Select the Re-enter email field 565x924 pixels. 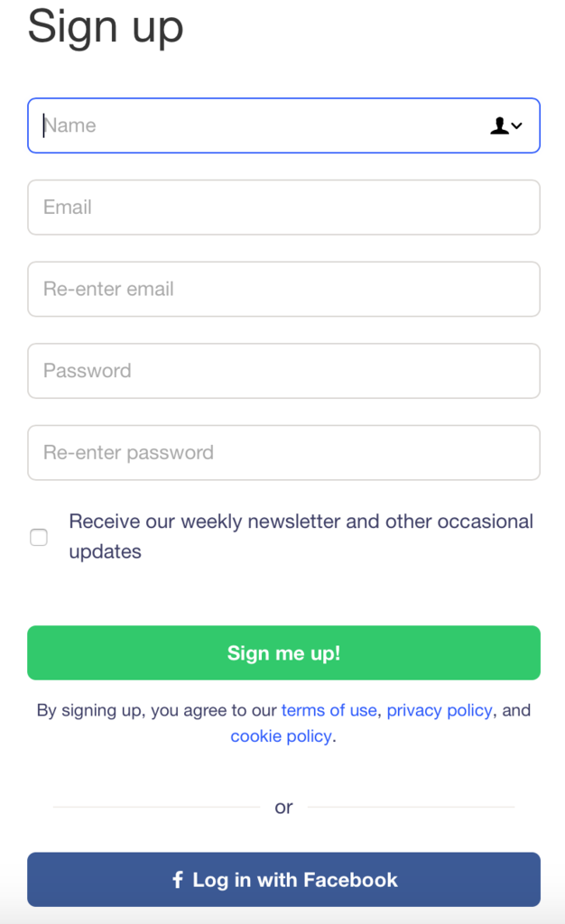[283, 290]
